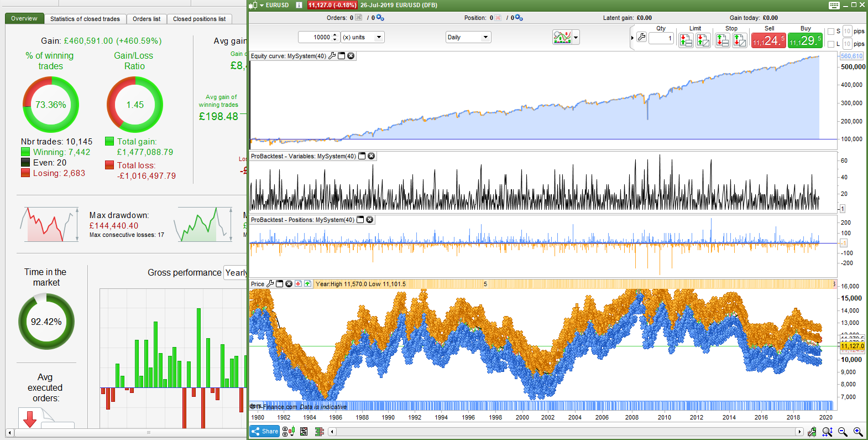Maximize the ProBacktest Positions panel
Viewport: 868px width, 440px height.
pos(360,220)
